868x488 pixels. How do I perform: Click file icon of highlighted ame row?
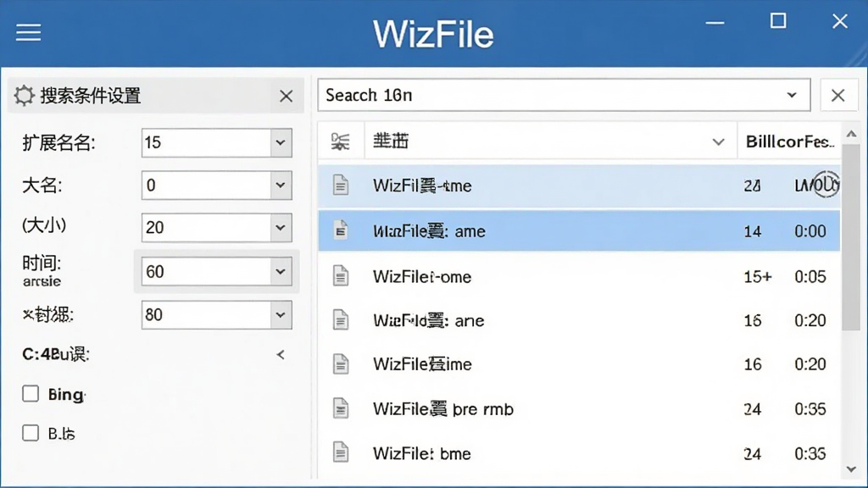[341, 230]
